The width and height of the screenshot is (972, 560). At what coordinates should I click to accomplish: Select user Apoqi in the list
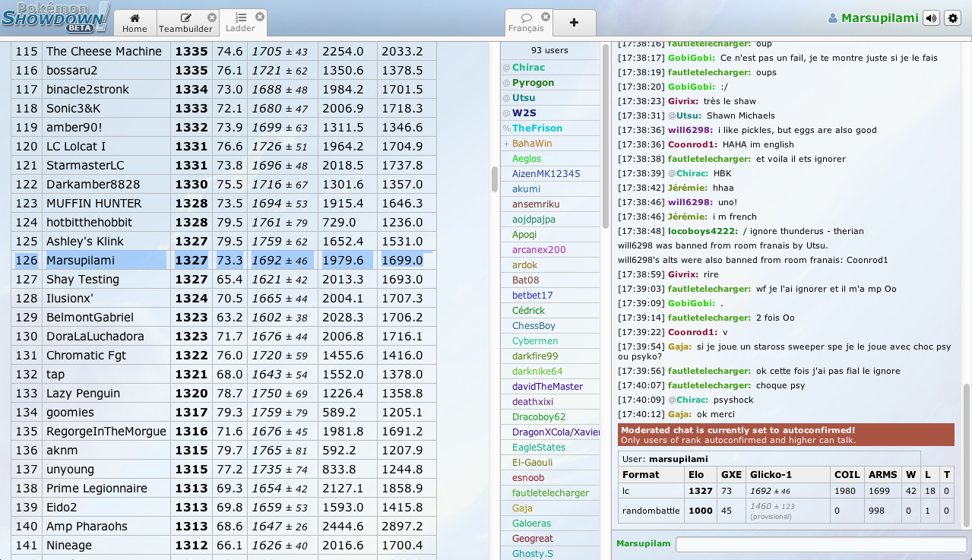(551, 235)
